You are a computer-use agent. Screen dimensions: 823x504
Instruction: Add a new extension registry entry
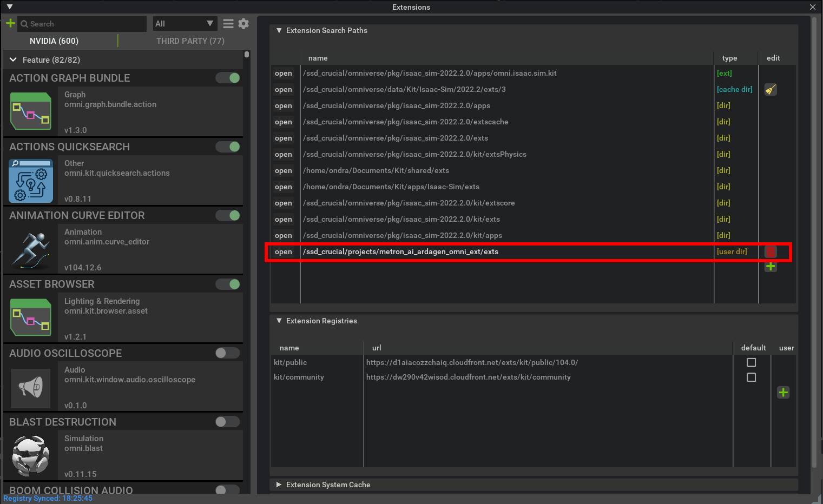783,393
